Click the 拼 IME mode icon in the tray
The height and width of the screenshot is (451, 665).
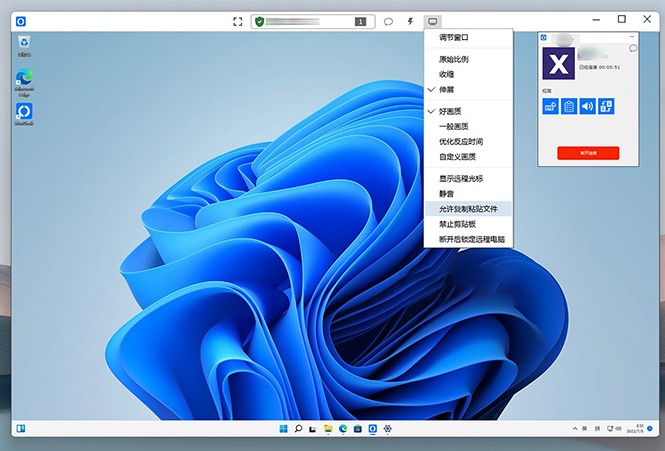[x=597, y=429]
